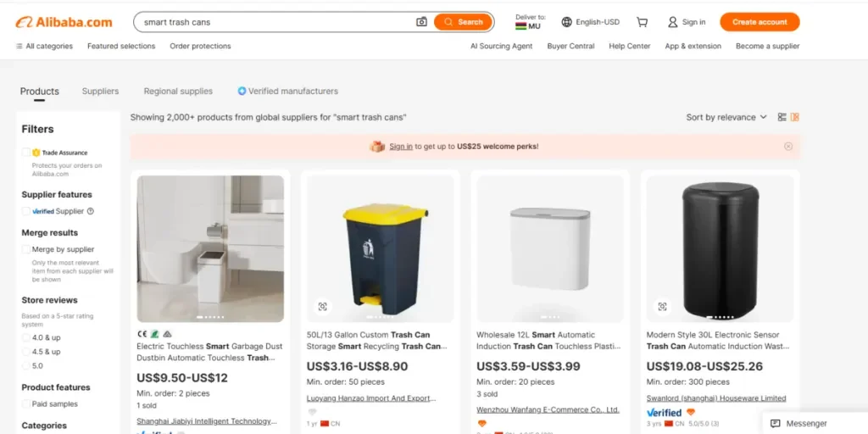Open the Verified manufacturers tab

coord(288,91)
